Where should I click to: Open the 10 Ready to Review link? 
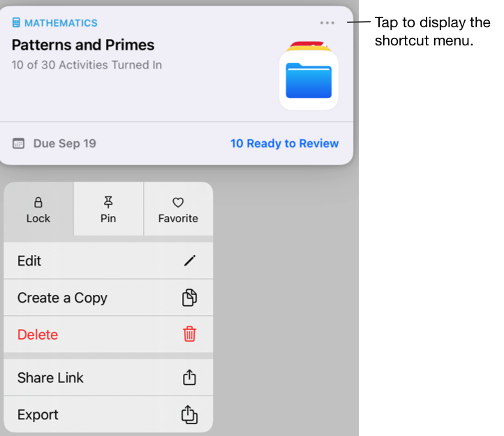(x=284, y=143)
